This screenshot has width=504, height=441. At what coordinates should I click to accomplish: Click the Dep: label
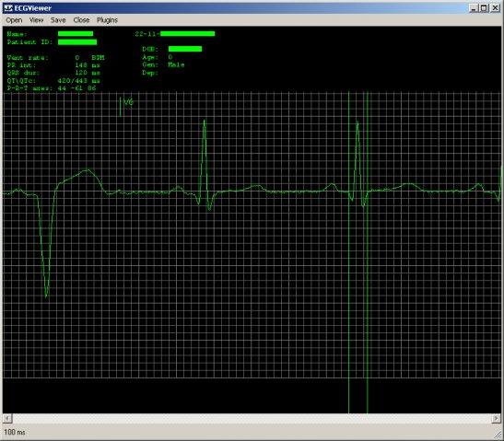click(x=150, y=73)
